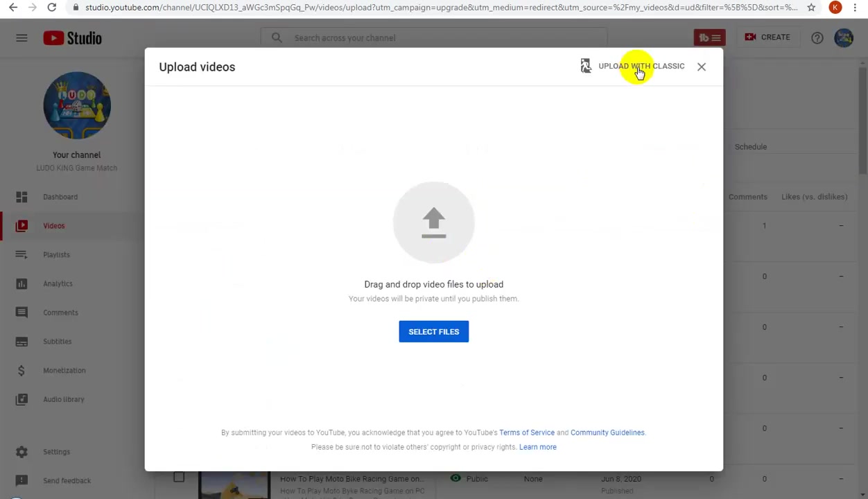Screen dimensions: 868x499
Task: Click Upload With Classic button
Action: tap(632, 66)
